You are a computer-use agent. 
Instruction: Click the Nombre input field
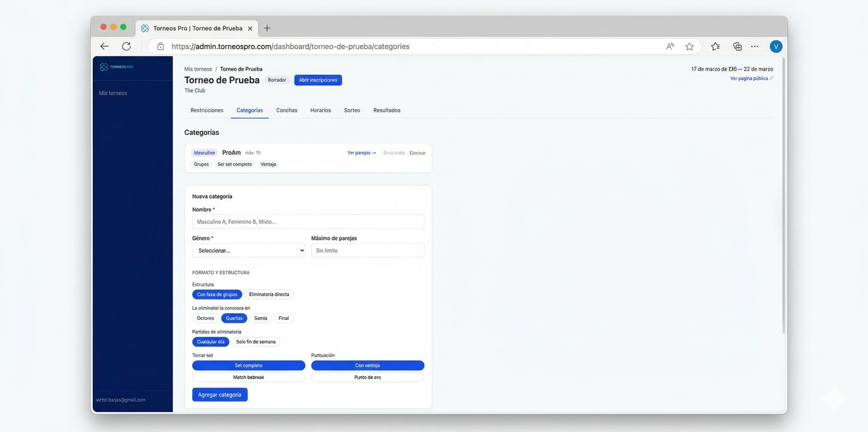[x=308, y=222]
